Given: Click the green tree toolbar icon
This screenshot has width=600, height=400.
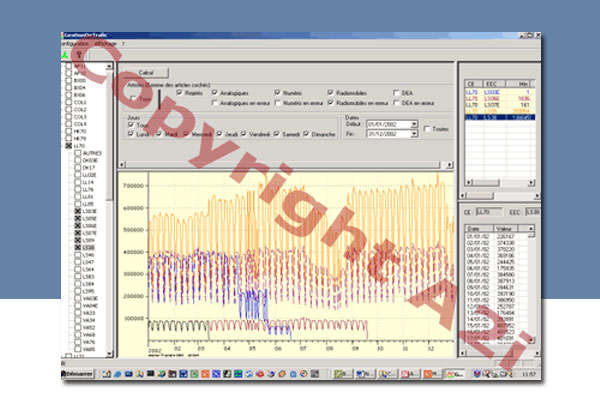Looking at the screenshot, I should click(x=65, y=56).
